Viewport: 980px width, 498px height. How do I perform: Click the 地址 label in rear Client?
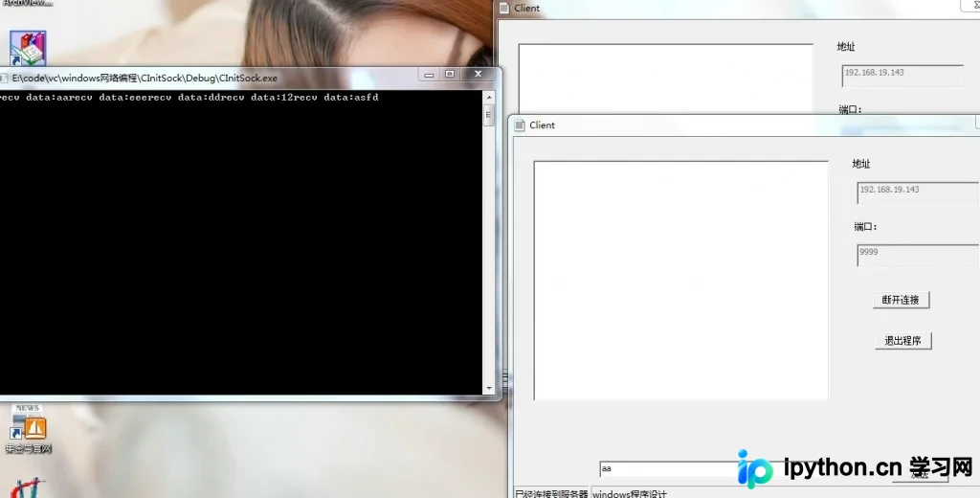click(x=846, y=47)
